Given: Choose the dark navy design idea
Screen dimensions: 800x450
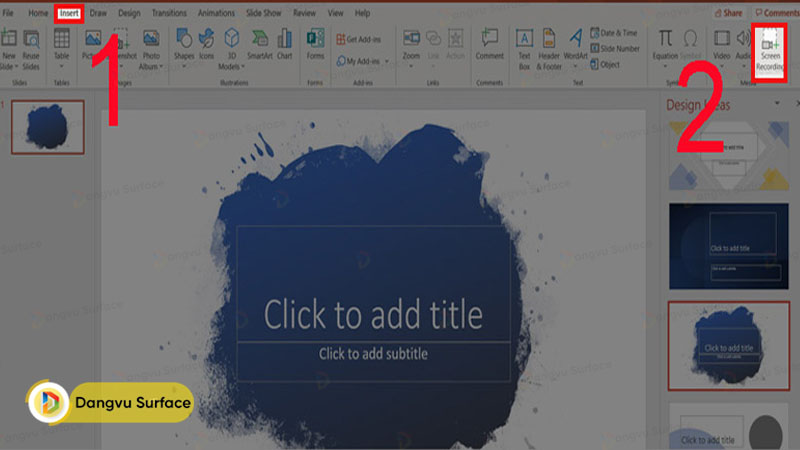Looking at the screenshot, I should pos(729,246).
